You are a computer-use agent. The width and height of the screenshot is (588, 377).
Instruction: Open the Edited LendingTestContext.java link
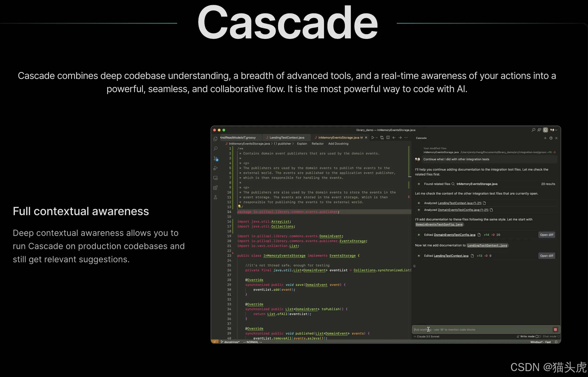[x=451, y=256]
